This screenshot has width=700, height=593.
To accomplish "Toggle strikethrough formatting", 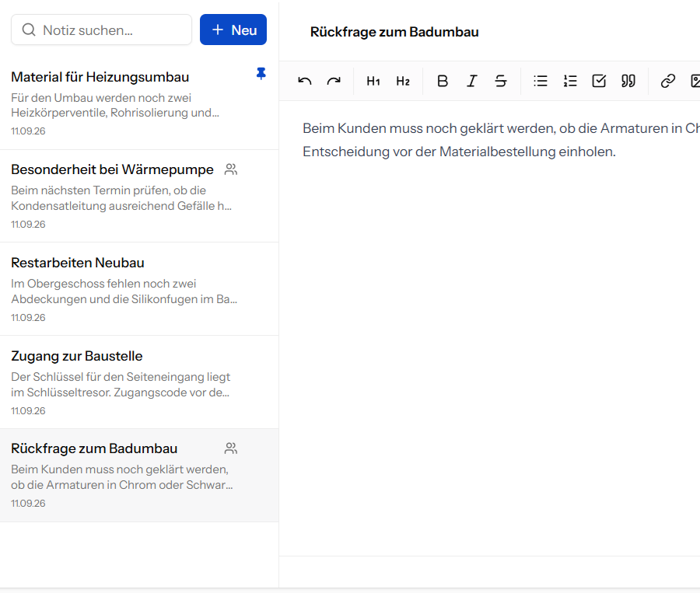I will (501, 81).
